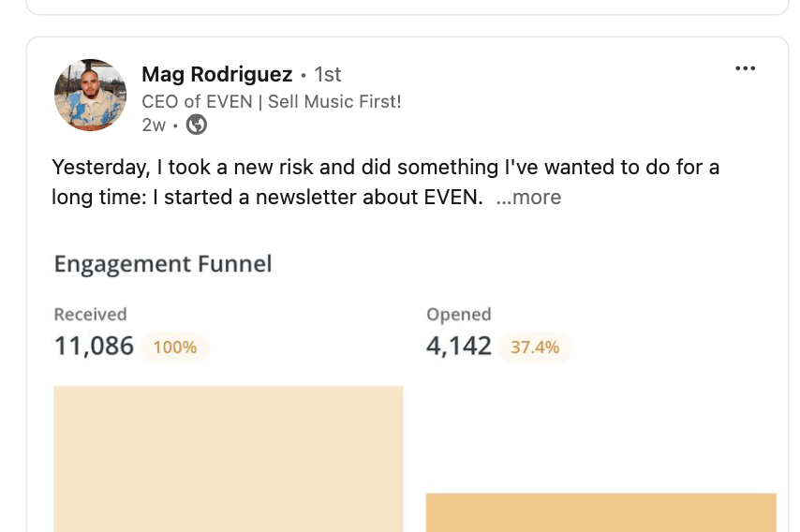
Task: Click the Opened label in funnel
Action: pyautogui.click(x=458, y=315)
